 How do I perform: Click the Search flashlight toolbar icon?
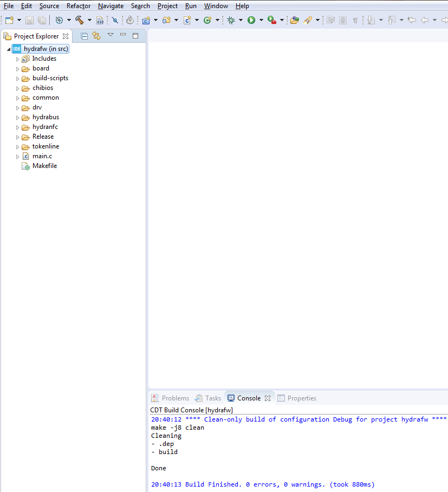click(308, 20)
